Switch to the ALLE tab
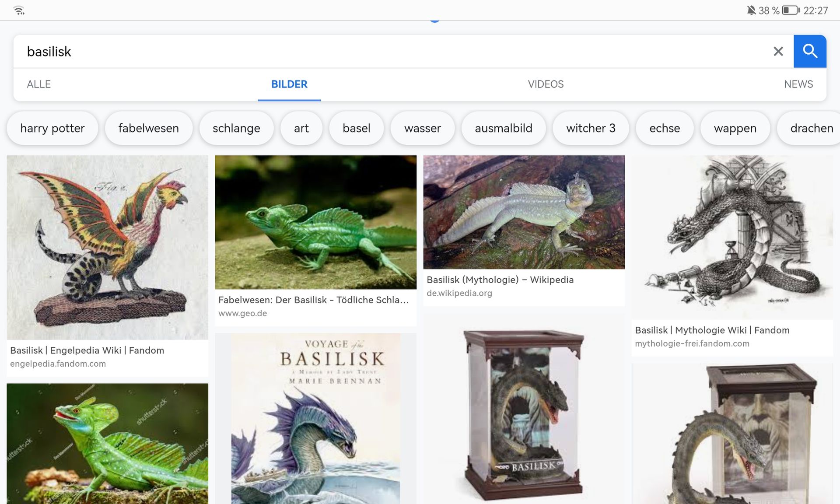This screenshot has height=504, width=840. pyautogui.click(x=38, y=84)
